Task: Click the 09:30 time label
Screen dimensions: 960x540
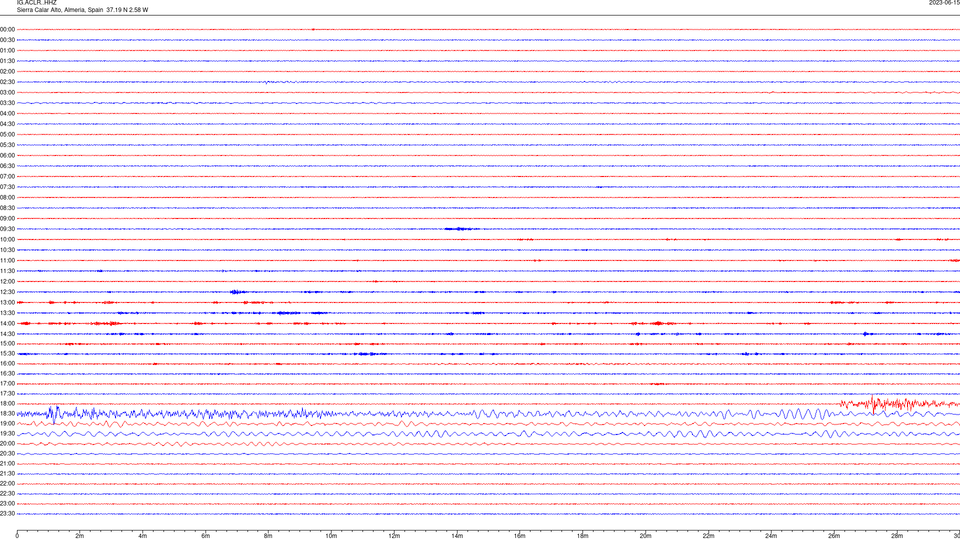Action: pyautogui.click(x=7, y=229)
